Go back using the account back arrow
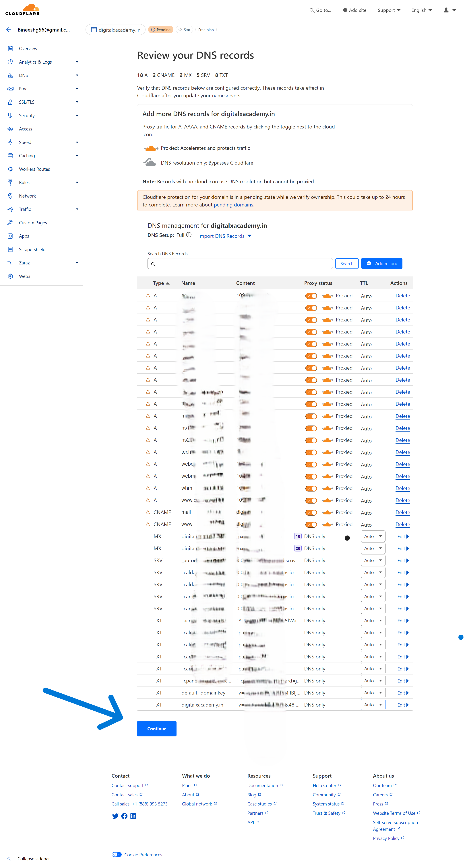The width and height of the screenshot is (467, 868). 9,30
